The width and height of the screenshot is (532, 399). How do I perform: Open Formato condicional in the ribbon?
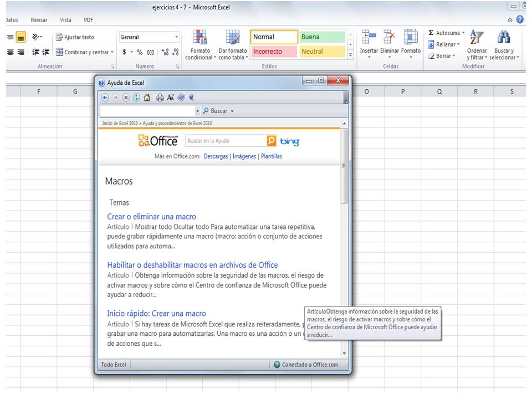[x=200, y=44]
